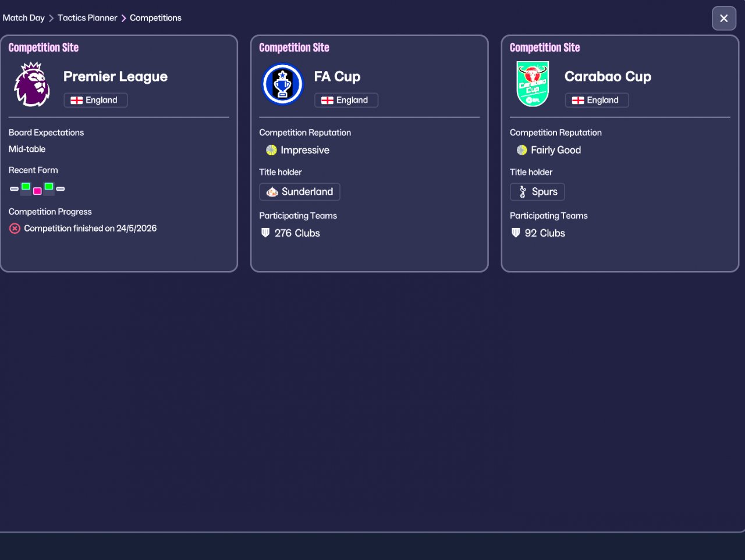Click the Mid-table board expectation text

tap(27, 149)
